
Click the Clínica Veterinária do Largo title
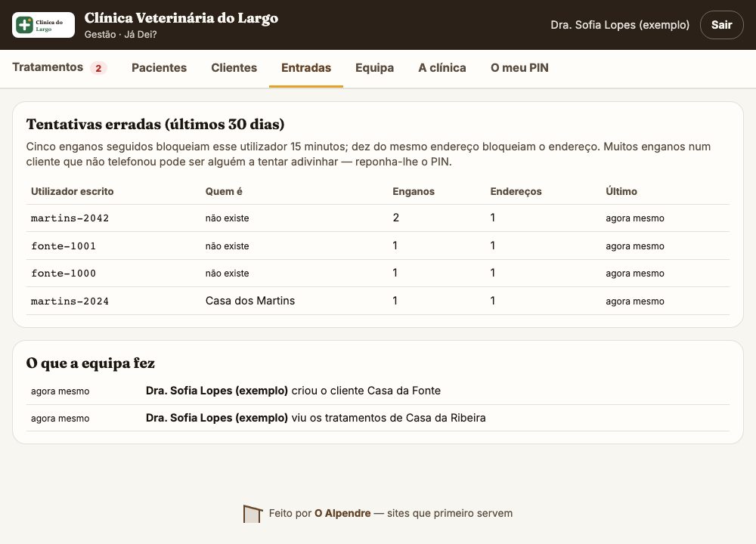(181, 18)
